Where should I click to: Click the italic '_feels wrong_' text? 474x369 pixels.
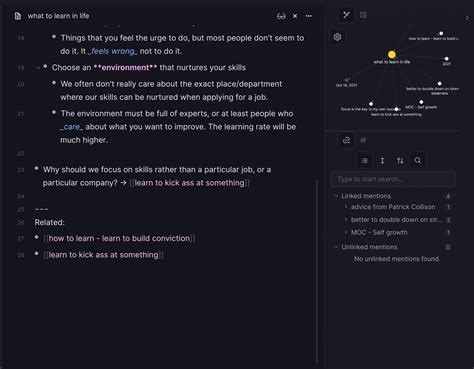pyautogui.click(x=113, y=51)
